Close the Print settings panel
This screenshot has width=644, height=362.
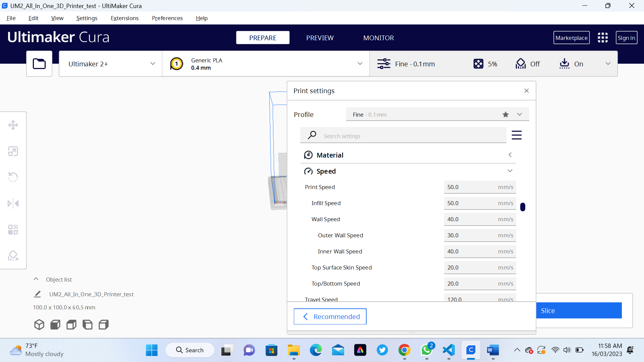[x=527, y=91]
